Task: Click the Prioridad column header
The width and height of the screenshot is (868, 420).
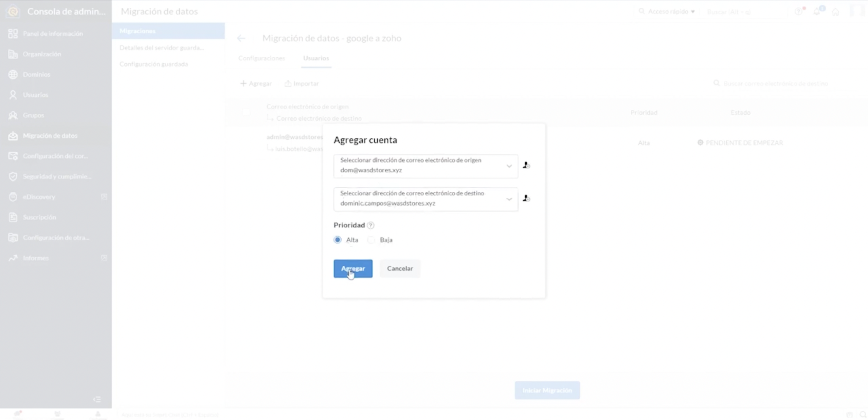Action: tap(644, 112)
